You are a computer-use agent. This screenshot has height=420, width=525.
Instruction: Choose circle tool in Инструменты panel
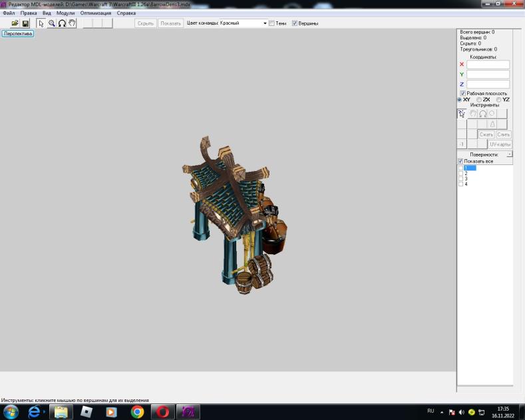pos(492,114)
